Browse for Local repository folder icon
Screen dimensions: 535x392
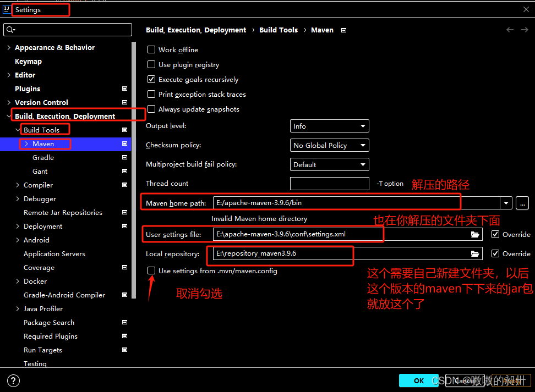point(475,253)
